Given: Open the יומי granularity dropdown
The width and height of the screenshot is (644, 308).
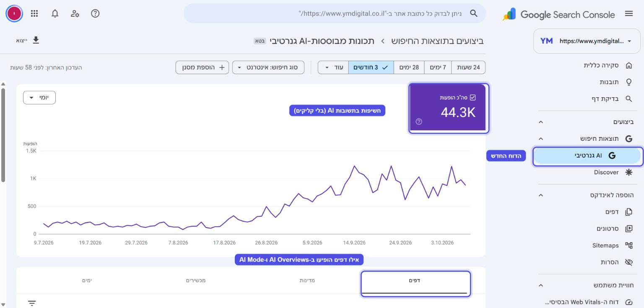Looking at the screenshot, I should [39, 98].
